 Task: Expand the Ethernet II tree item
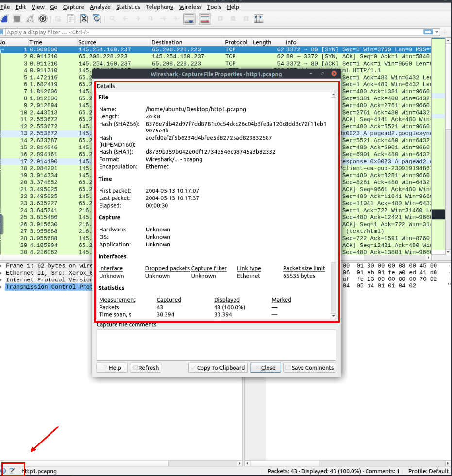point(2,273)
